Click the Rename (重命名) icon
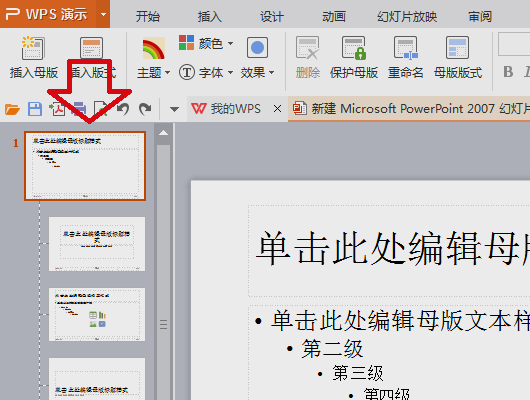This screenshot has height=400, width=530. (406, 48)
